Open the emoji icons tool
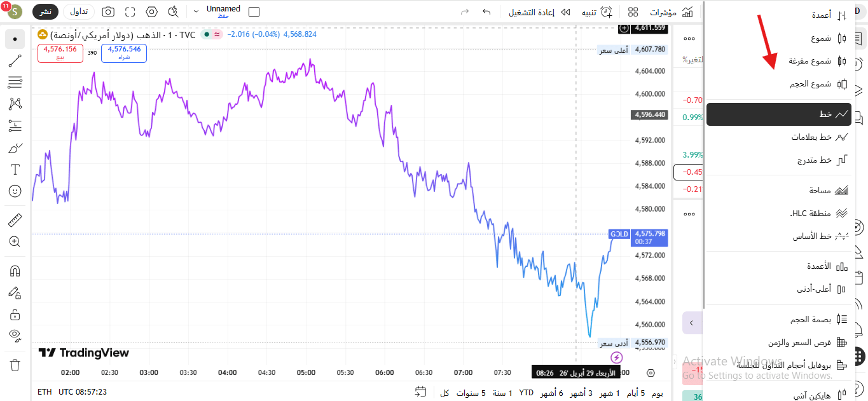 [15, 191]
